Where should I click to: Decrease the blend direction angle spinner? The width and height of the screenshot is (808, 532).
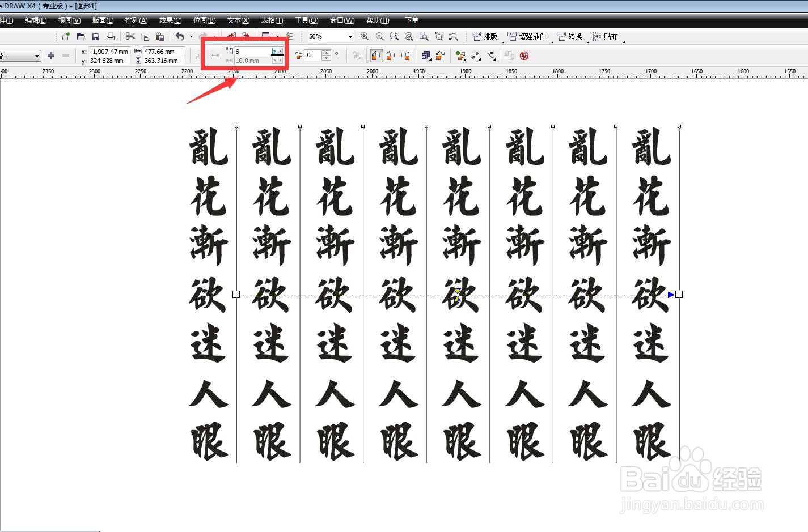[326, 58]
